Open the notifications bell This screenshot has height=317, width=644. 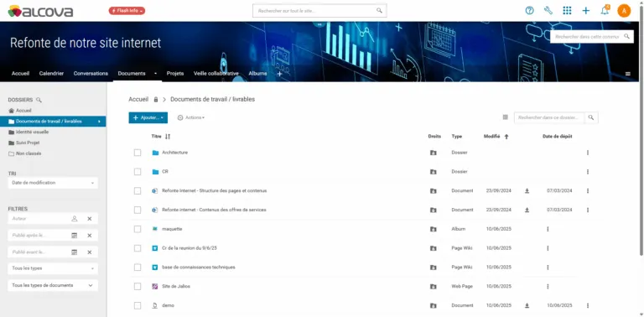(605, 11)
